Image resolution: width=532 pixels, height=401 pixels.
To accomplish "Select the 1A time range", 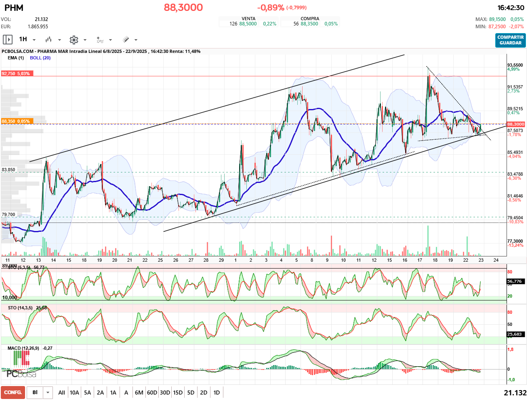I will tap(114, 393).
